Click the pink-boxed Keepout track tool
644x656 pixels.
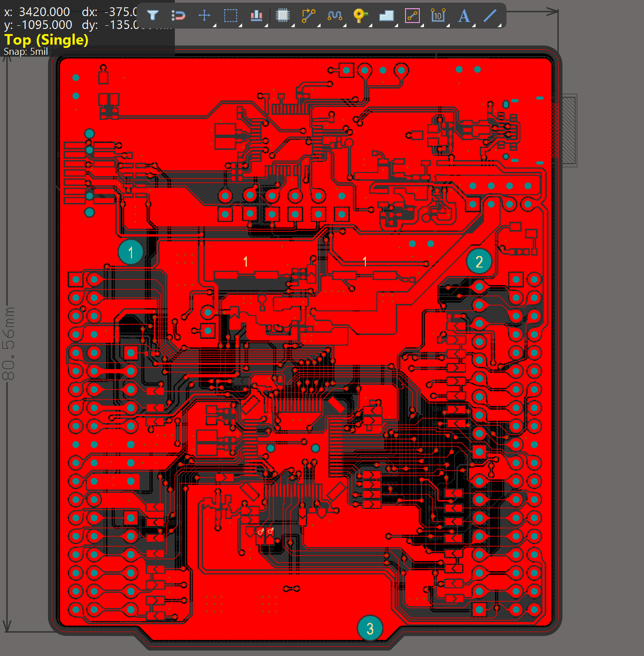pos(412,16)
